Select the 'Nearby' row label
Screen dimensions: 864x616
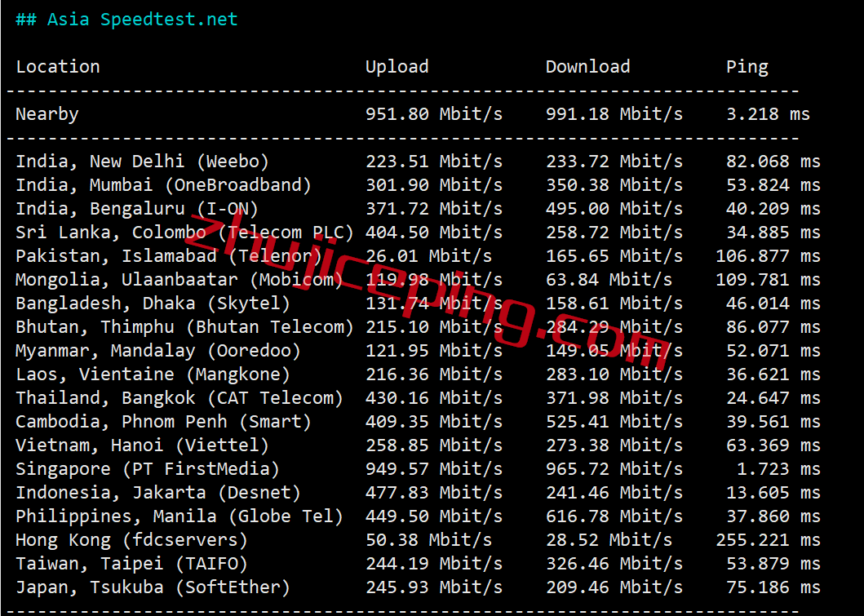47,114
